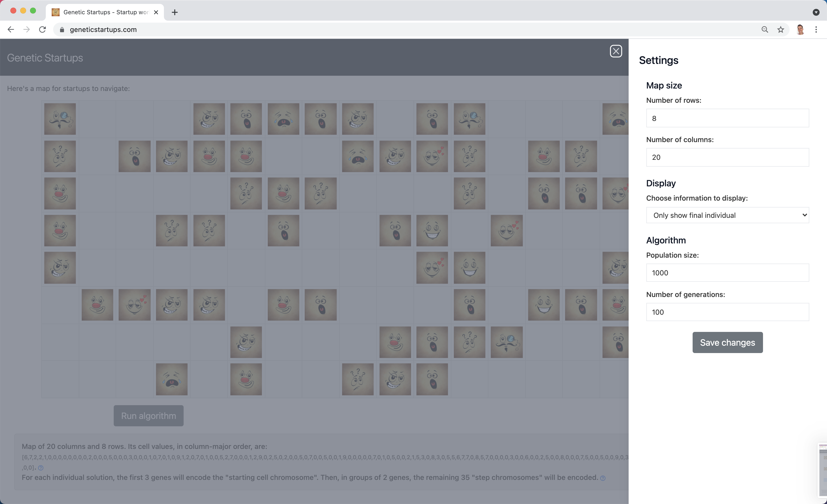Open the information to display dropdown
Image resolution: width=827 pixels, height=504 pixels.
[x=727, y=215]
